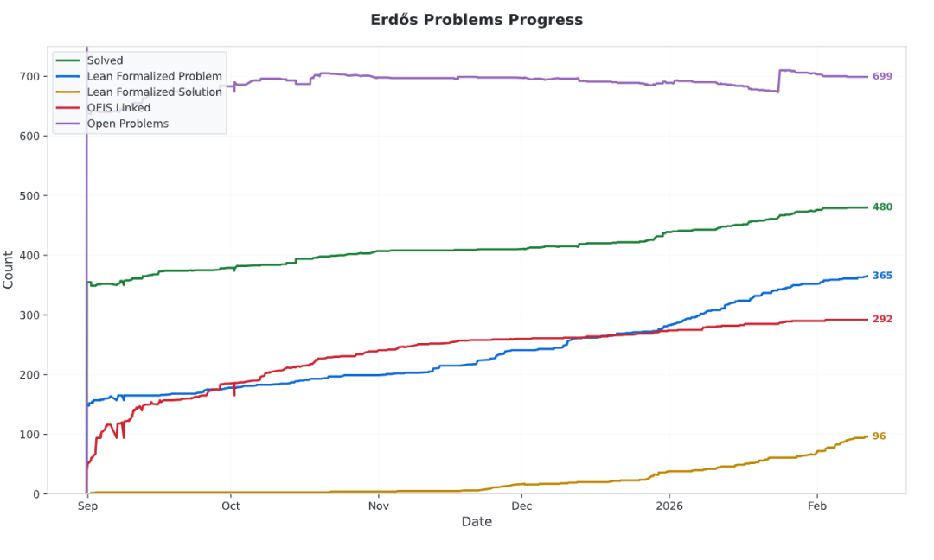Select the 2026 tick on the date axis
Viewport: 934px width, 560px height.
point(669,506)
